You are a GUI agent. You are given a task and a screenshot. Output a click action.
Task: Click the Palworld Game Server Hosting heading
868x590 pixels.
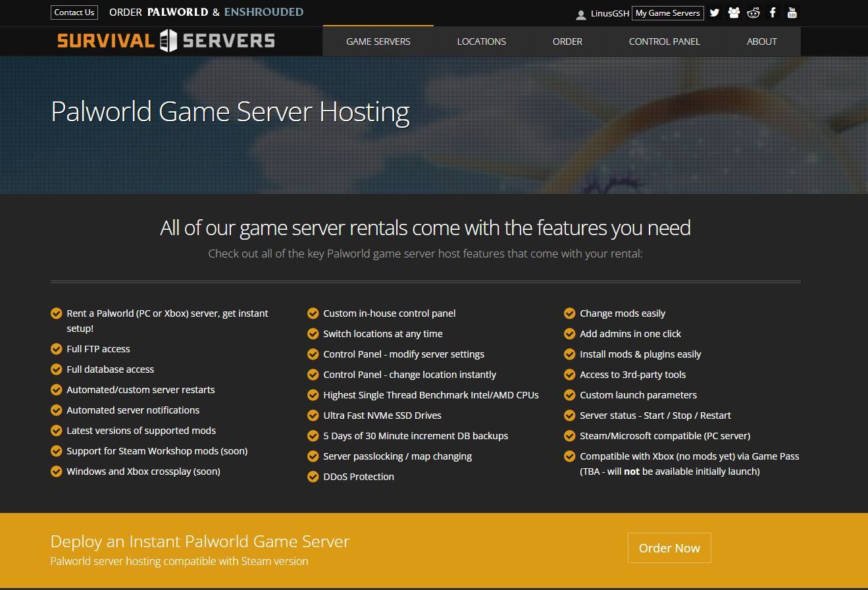click(230, 111)
